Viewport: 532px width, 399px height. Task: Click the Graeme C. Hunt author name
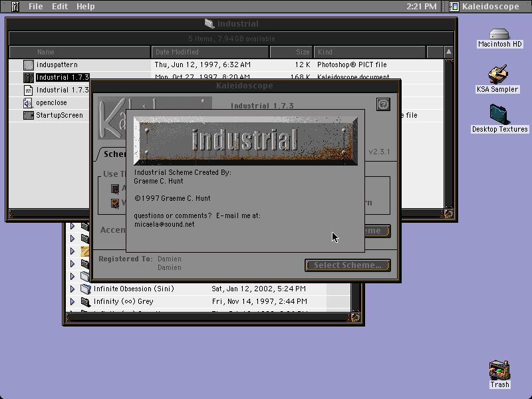point(158,181)
